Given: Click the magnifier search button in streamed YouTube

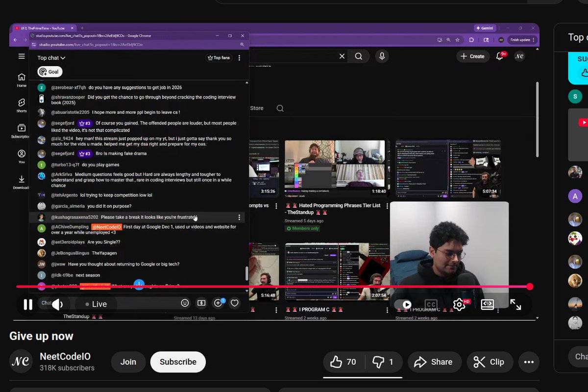Looking at the screenshot, I should point(359,56).
